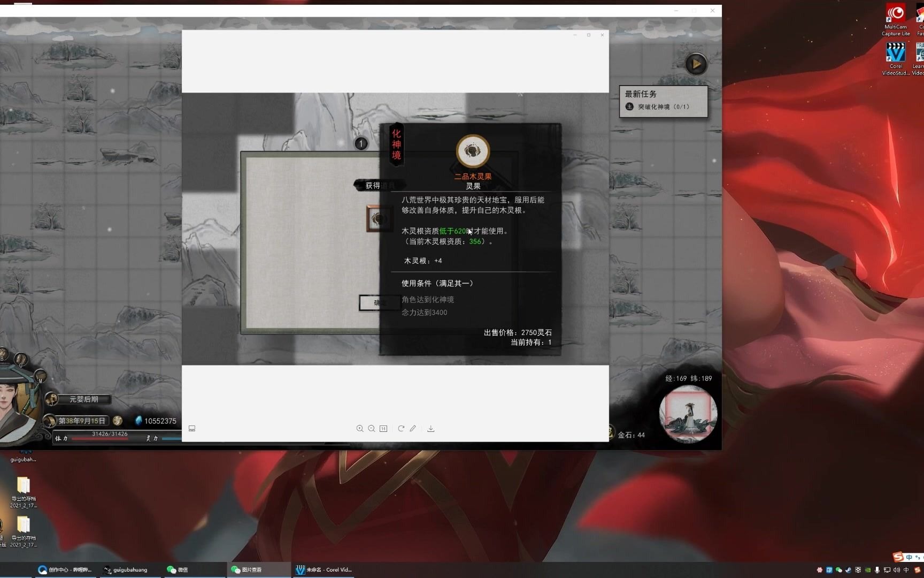Open the cultivation realm icon marked J
Screen dimensions: 924x578
pos(51,399)
